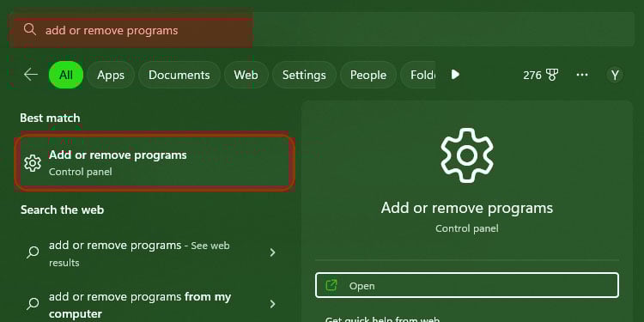Switch to the Documents filter tab

click(179, 75)
